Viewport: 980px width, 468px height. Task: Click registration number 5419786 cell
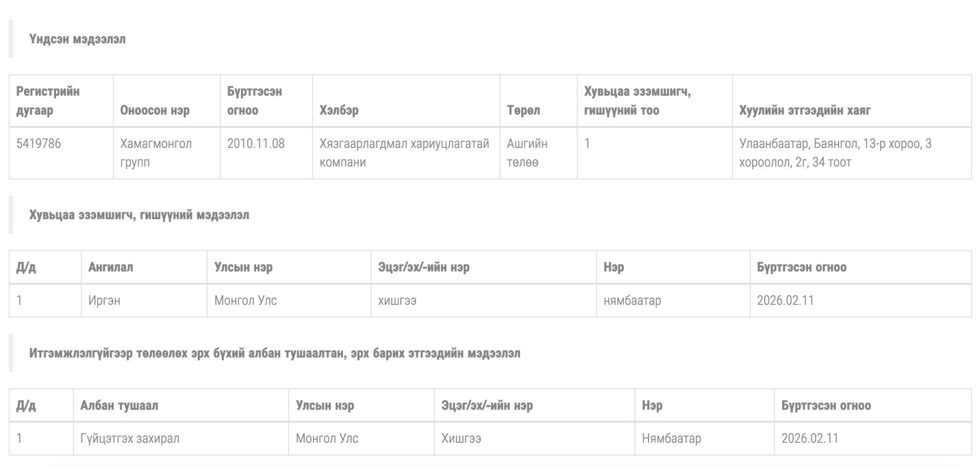click(x=38, y=144)
